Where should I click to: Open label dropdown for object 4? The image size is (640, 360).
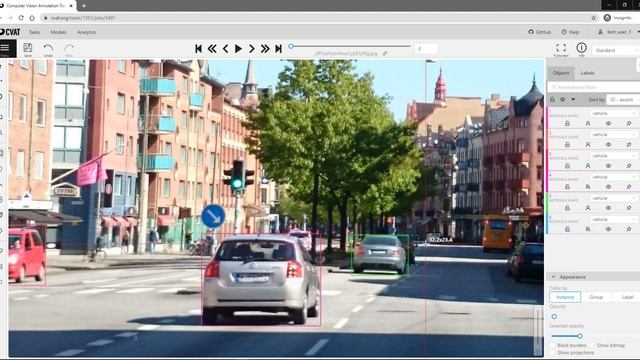pos(614,177)
